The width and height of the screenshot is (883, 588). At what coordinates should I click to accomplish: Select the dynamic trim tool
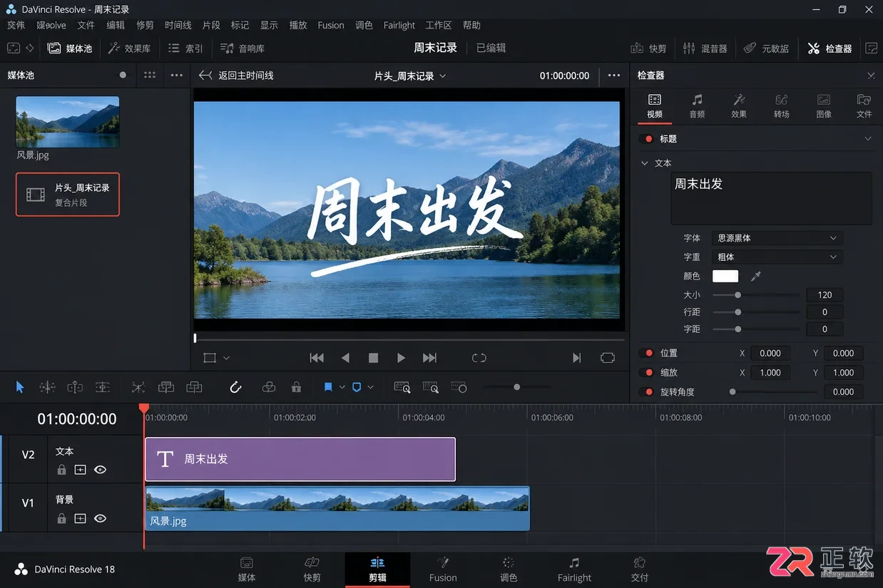[75, 387]
